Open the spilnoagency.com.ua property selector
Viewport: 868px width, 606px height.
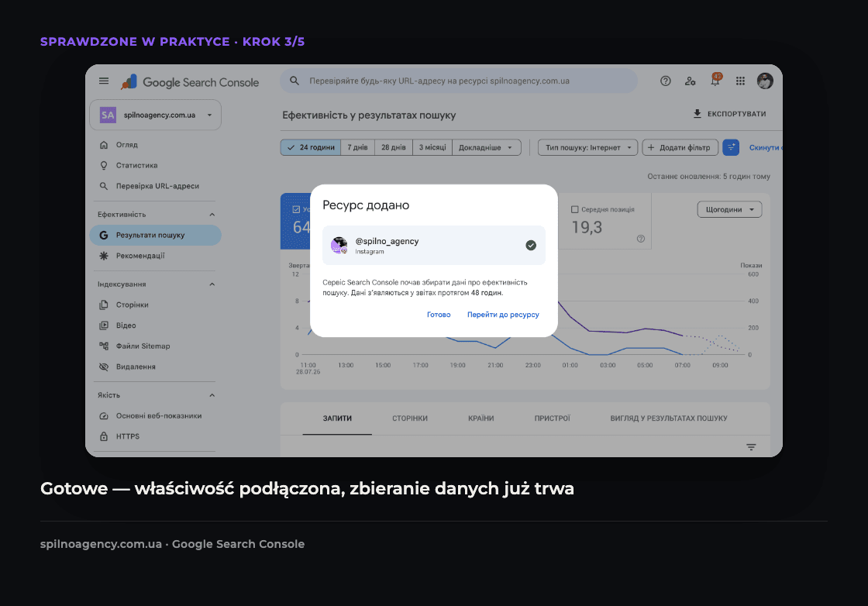[x=156, y=115]
